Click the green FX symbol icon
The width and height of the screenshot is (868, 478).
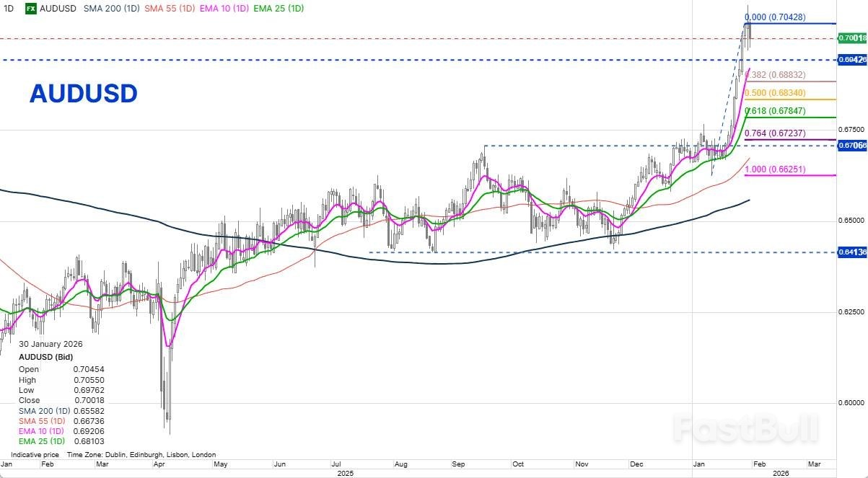coord(31,9)
